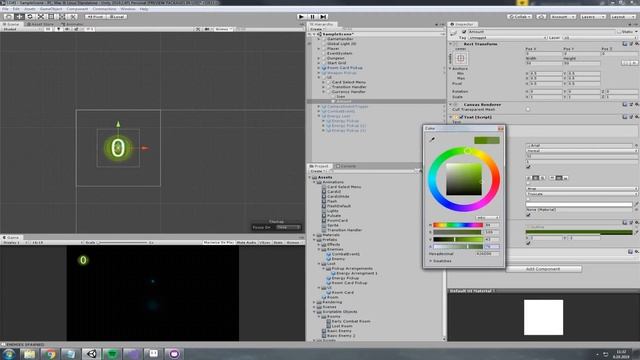This screenshot has width=640, height=360.
Task: Open the GameObject menu
Action: pyautogui.click(x=51, y=9)
